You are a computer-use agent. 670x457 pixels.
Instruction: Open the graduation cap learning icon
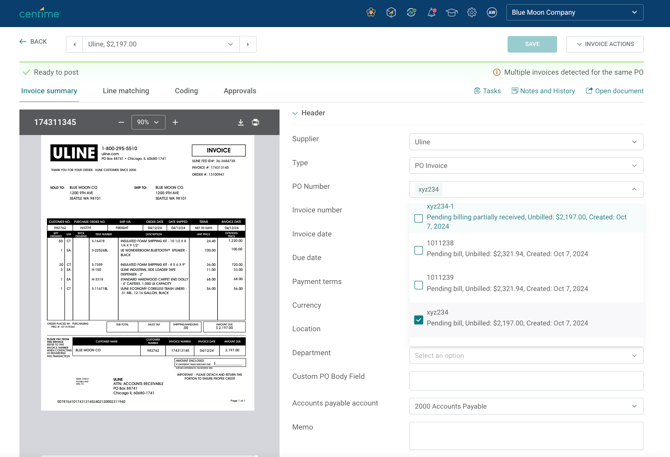click(452, 12)
